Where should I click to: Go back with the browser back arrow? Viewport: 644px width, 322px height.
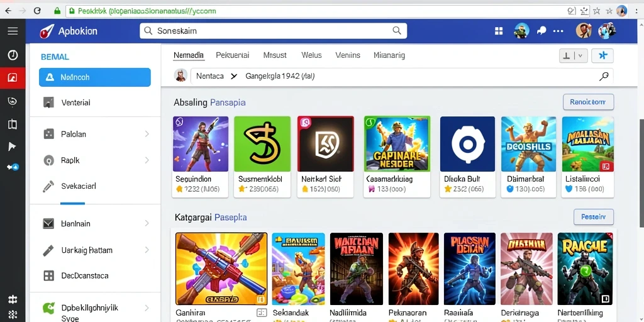coord(8,11)
